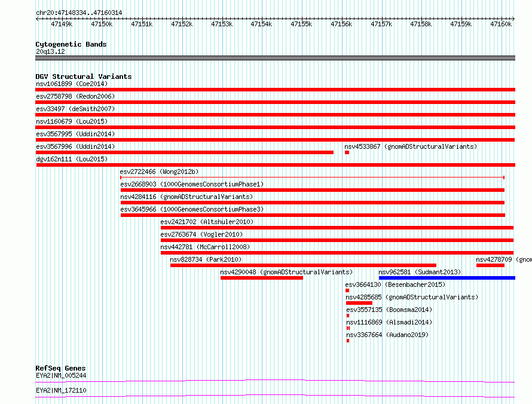
Task: Click the 47155k ruler position
Action: tap(301, 24)
